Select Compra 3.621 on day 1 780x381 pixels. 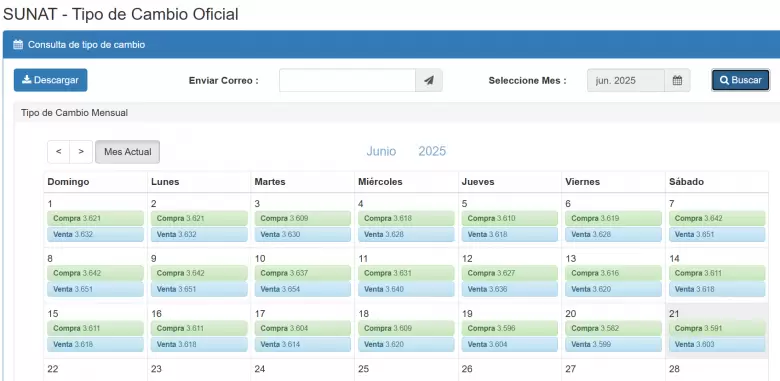tap(96, 218)
